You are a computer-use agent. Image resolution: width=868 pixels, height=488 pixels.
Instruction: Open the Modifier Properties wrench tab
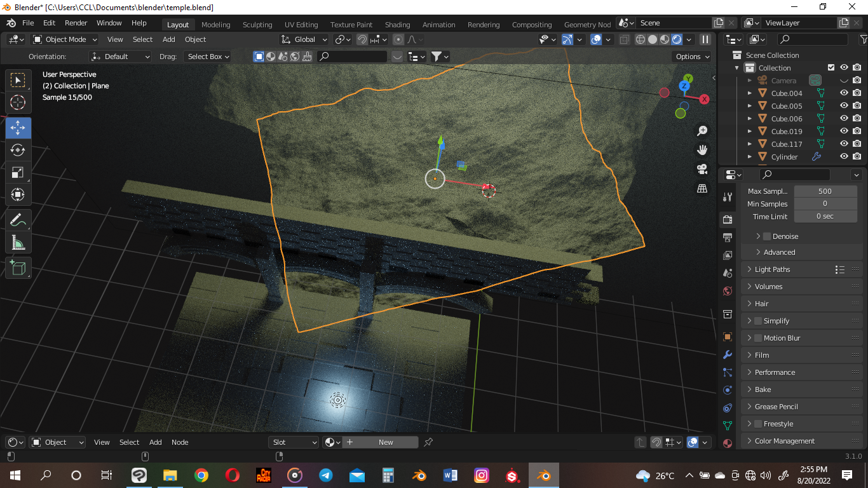coord(728,355)
